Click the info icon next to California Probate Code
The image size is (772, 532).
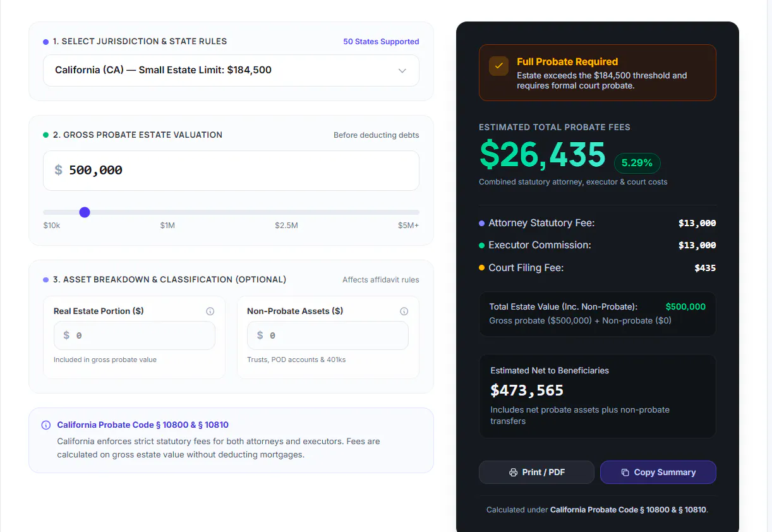click(46, 425)
